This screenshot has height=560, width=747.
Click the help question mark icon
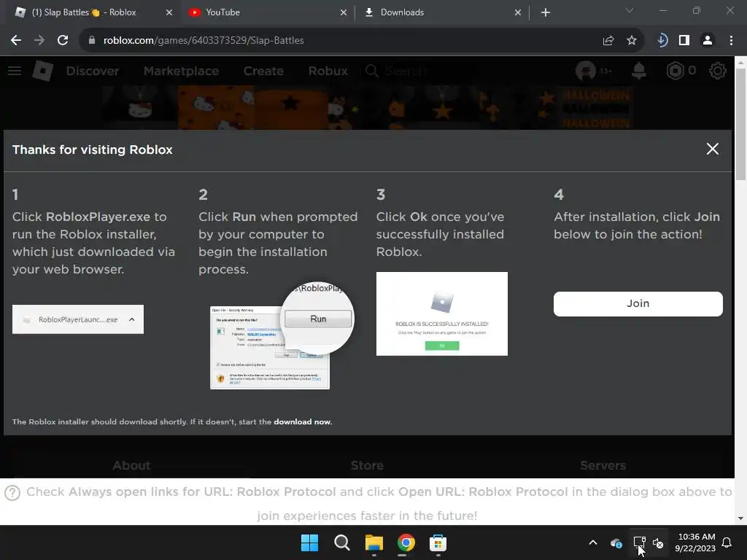click(12, 493)
